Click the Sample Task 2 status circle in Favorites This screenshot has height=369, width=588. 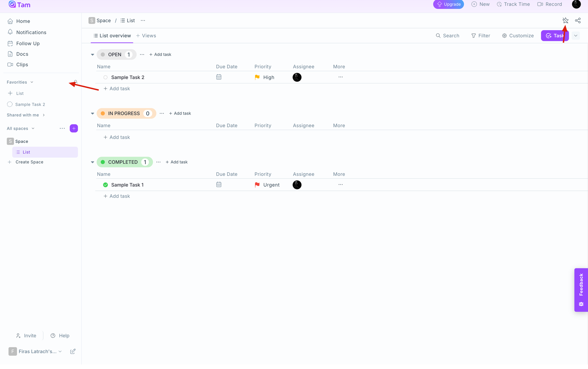pyautogui.click(x=10, y=104)
